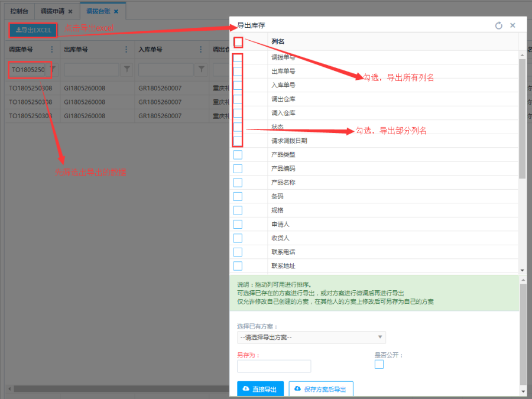Open column menu for 调拨单号 header
The image size is (532, 399).
pyautogui.click(x=51, y=50)
